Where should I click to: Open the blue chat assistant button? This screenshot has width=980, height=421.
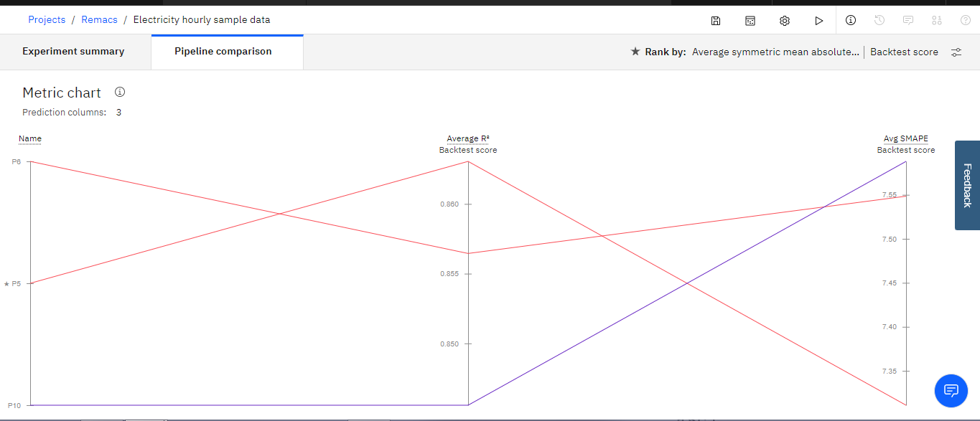(x=951, y=390)
